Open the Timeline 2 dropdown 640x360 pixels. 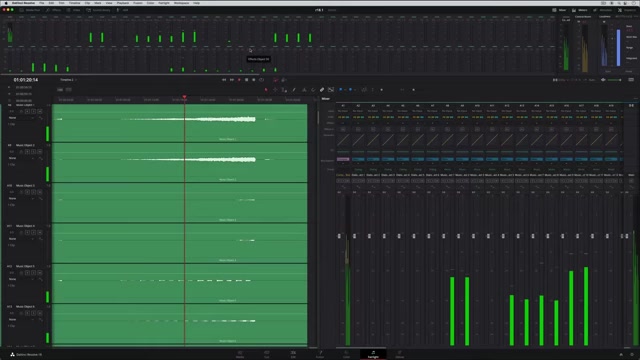68,80
